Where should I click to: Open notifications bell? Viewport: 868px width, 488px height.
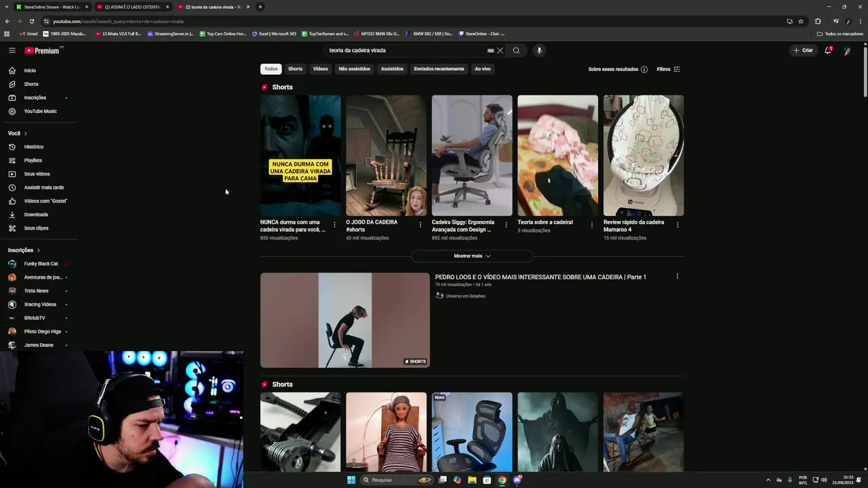coord(828,50)
